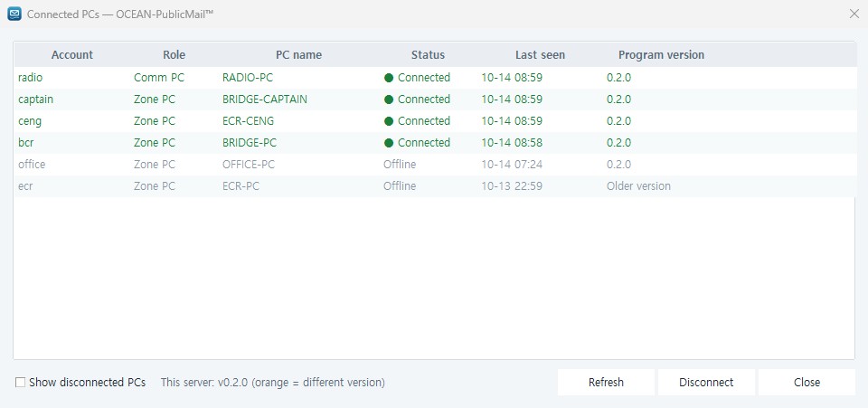The image size is (868, 408).
Task: Click program version 0.2.0 of office row
Action: 618,165
